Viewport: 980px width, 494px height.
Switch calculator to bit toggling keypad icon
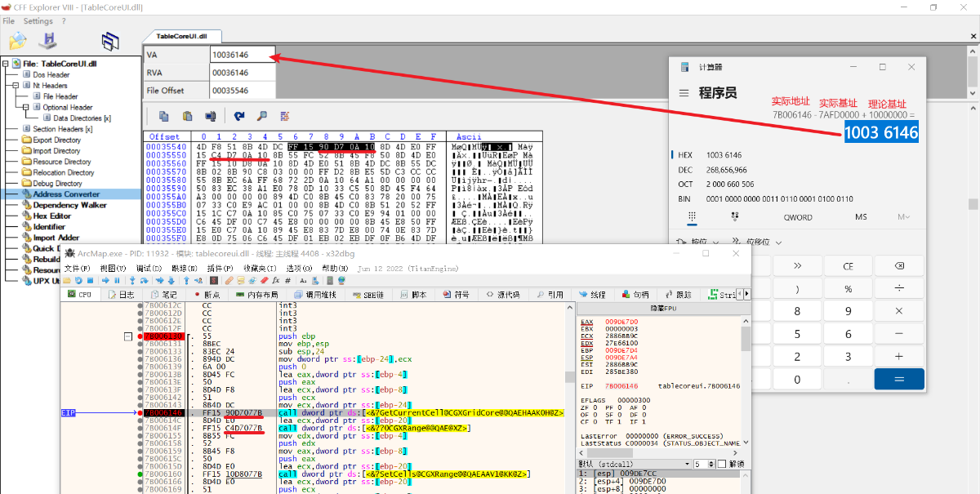tap(735, 217)
